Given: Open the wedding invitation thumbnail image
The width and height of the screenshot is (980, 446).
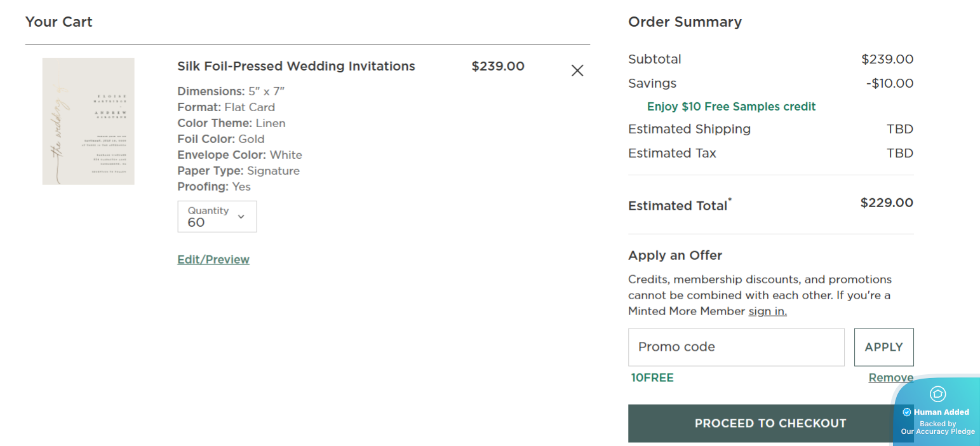Looking at the screenshot, I should [x=88, y=121].
